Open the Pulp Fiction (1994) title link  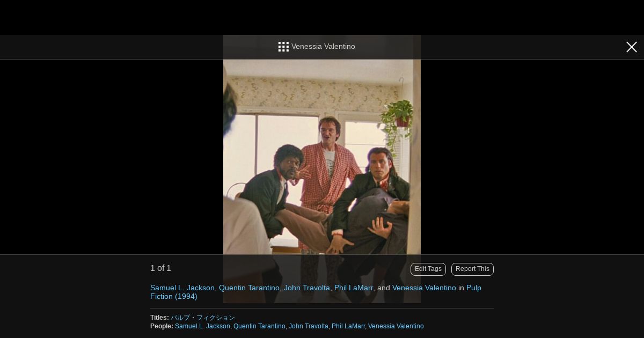coord(316,292)
